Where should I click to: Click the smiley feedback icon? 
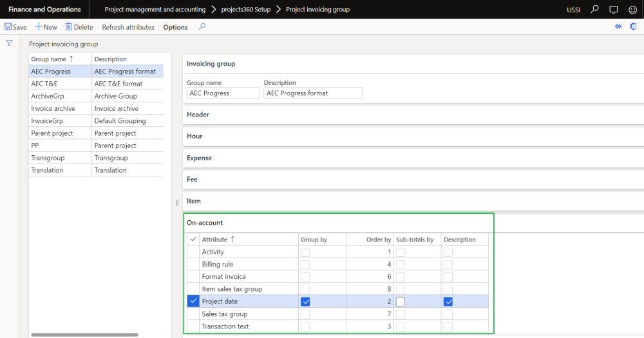point(632,10)
